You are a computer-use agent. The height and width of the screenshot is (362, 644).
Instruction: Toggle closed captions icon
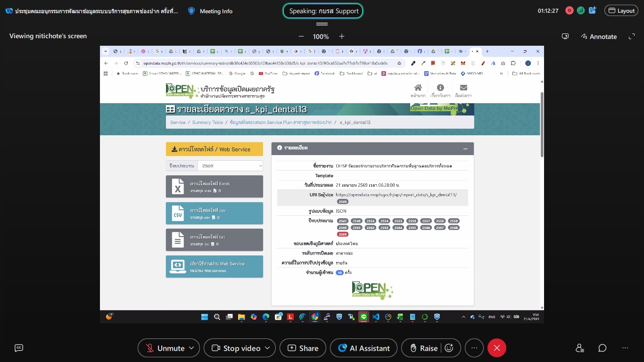(x=19, y=348)
